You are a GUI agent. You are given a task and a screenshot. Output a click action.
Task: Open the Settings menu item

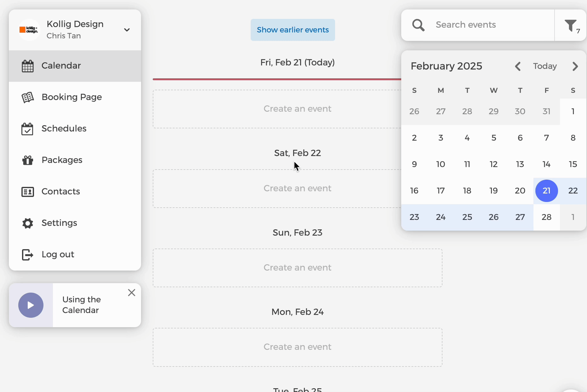[75, 223]
